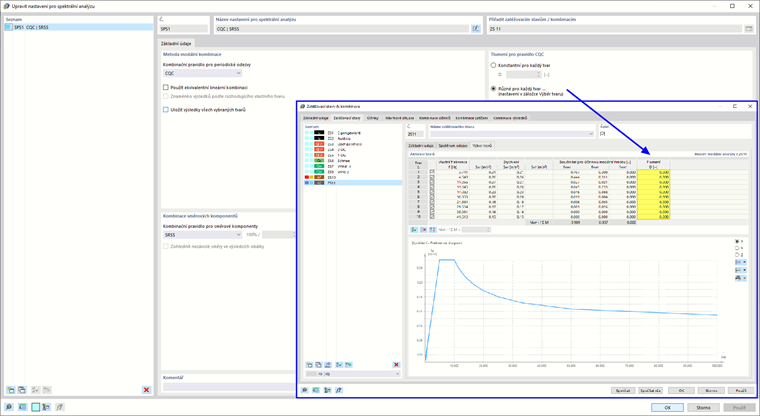Toggle checkbox for mode 10 in table
Screen dimensions: 760x416
point(432,217)
